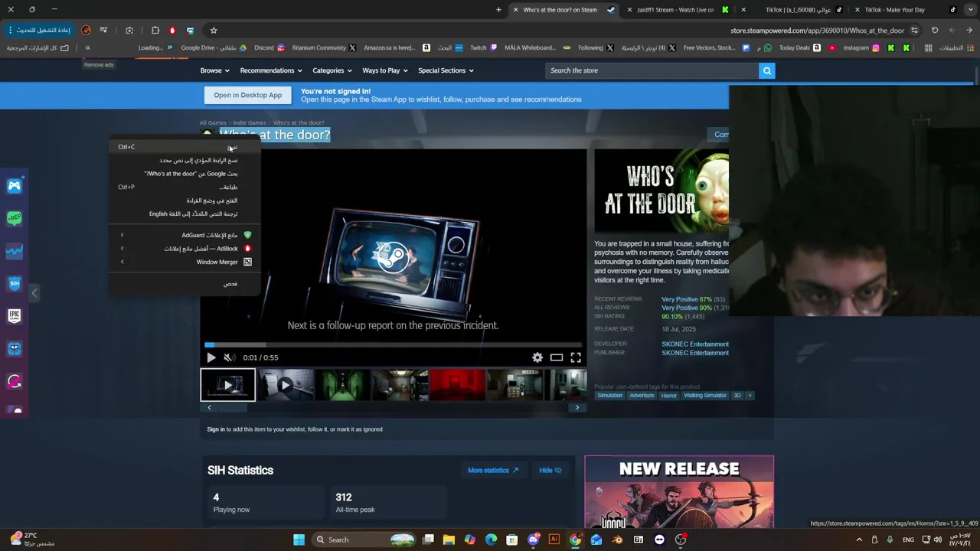Screen dimensions: 980x551
Task: Reload the page
Action: pos(935,31)
